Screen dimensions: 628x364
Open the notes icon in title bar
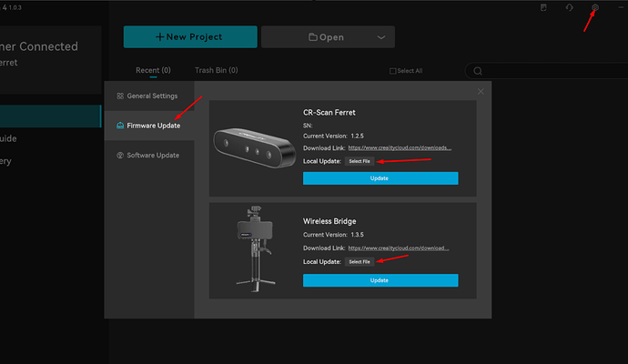click(x=543, y=7)
